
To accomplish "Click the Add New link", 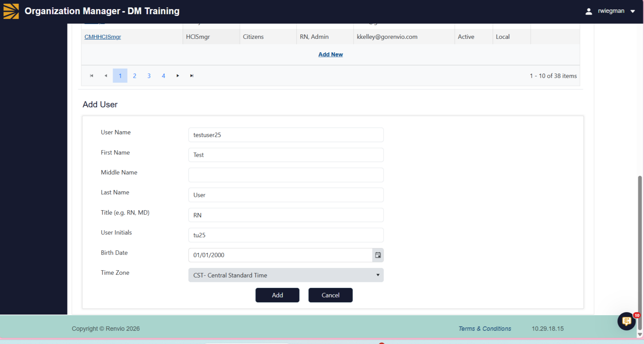I will pyautogui.click(x=331, y=54).
